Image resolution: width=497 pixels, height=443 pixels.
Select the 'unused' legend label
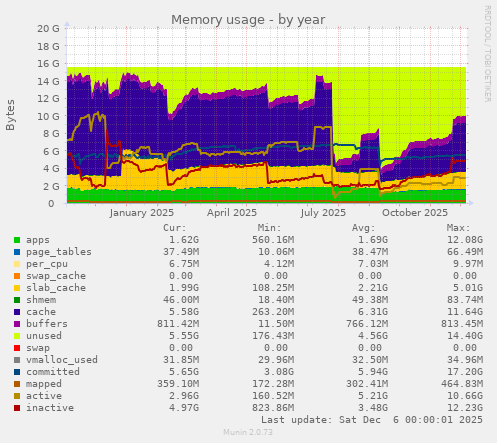click(44, 336)
